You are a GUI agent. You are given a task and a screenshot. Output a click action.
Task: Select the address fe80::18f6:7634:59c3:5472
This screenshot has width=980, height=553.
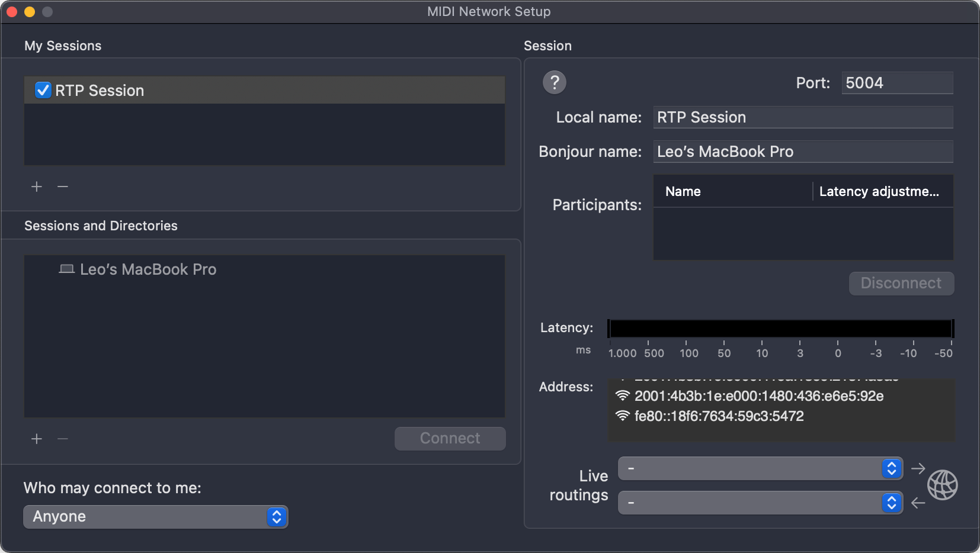(x=719, y=416)
